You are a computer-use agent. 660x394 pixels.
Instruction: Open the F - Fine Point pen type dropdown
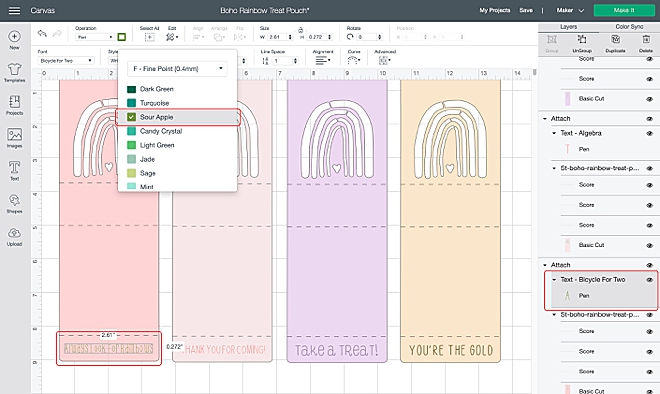177,69
